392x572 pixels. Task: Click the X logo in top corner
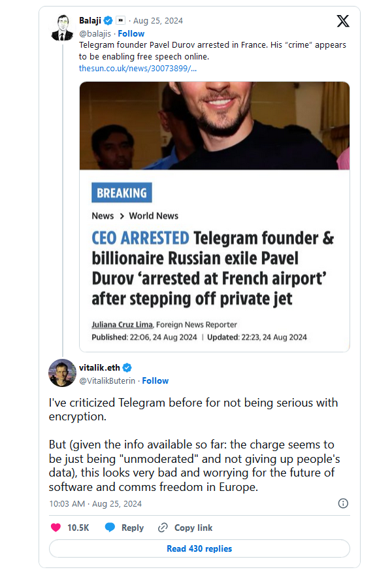tap(342, 21)
